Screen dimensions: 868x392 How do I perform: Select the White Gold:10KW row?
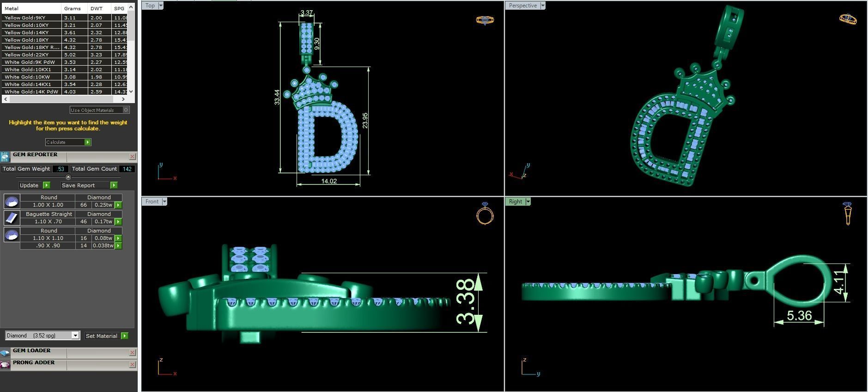(65, 77)
